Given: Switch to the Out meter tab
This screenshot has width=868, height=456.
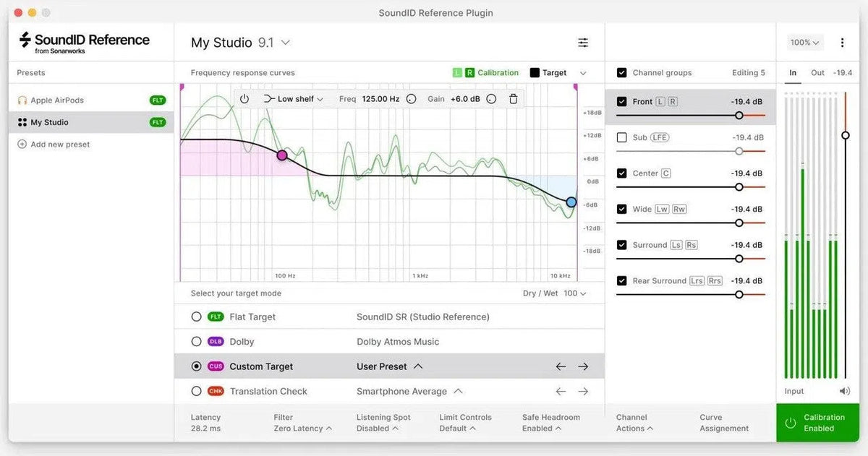Looking at the screenshot, I should pos(817,72).
